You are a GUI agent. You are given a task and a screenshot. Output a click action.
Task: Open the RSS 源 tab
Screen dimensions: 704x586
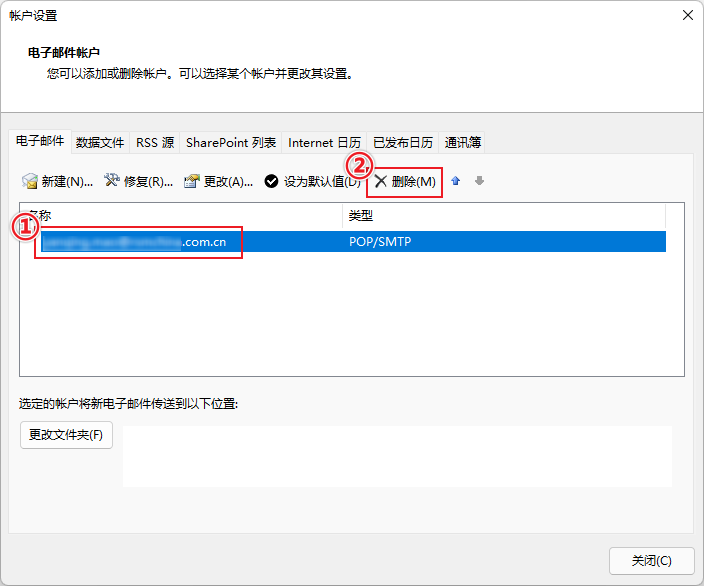[x=155, y=143]
